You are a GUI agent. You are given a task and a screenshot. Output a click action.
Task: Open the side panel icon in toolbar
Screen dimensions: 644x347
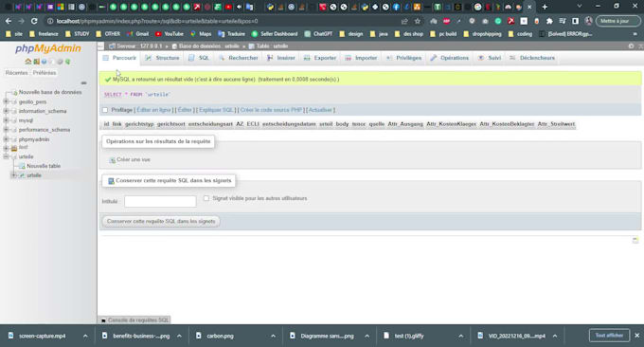tap(576, 21)
